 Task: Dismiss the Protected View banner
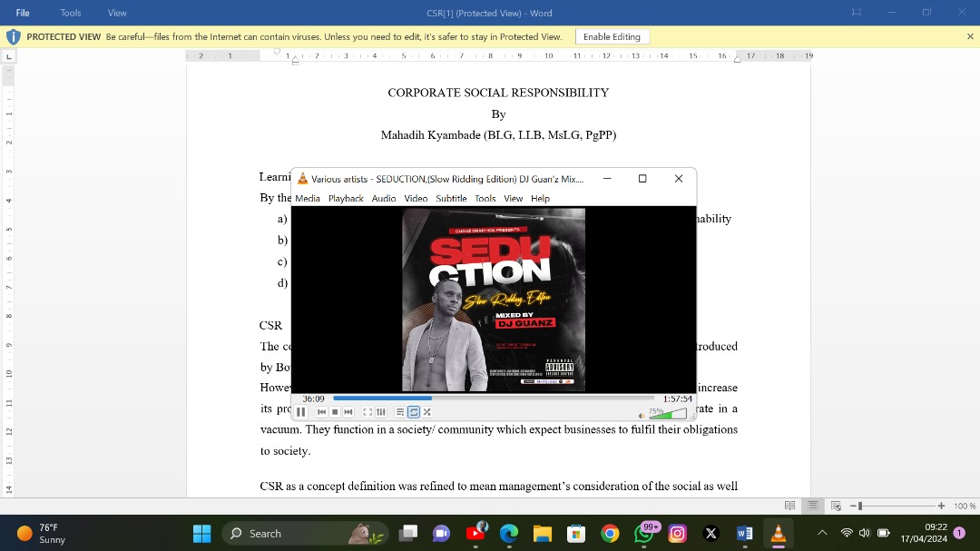click(970, 37)
